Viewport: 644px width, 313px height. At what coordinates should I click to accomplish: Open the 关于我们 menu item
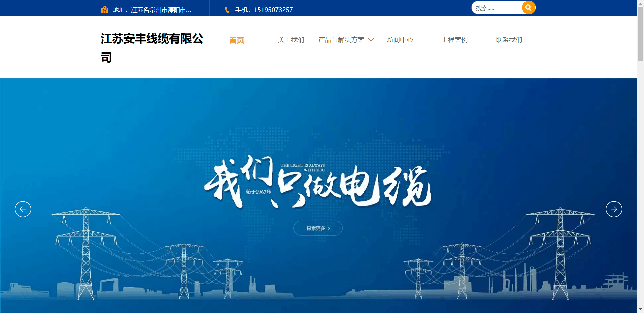(x=291, y=40)
